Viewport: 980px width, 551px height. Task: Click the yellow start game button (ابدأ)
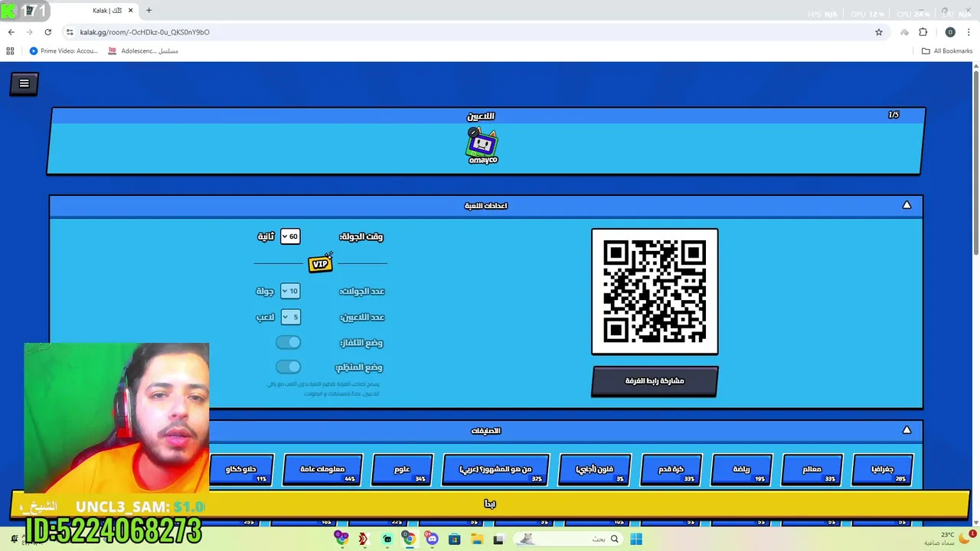pos(490,504)
